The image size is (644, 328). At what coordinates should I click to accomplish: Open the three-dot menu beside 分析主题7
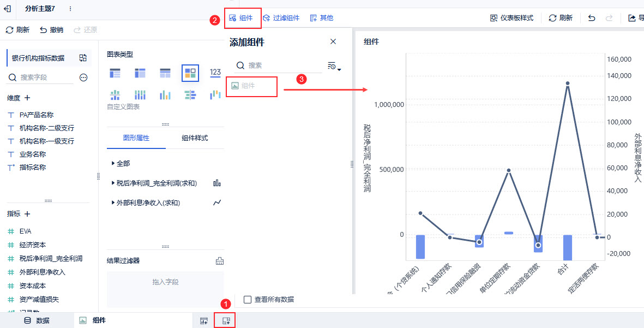point(70,9)
